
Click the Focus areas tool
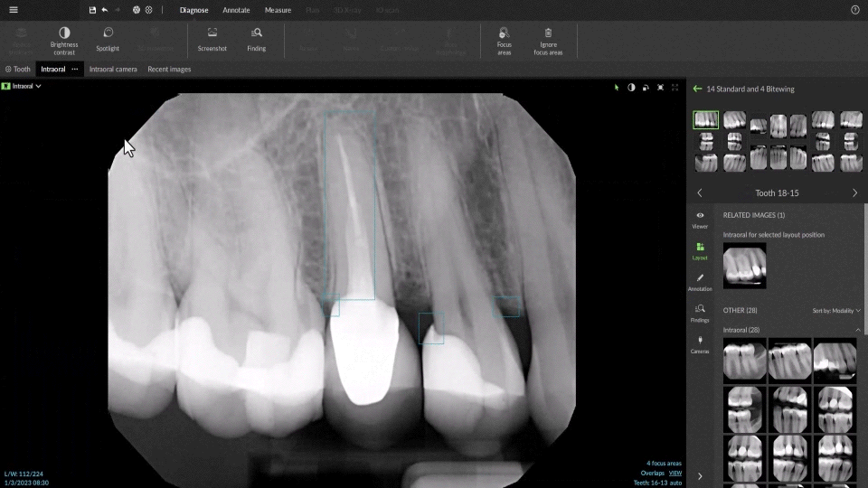504,41
